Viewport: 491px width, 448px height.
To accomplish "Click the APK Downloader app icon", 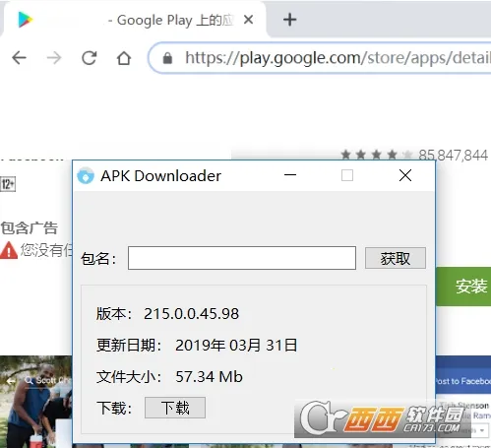I will (86, 175).
